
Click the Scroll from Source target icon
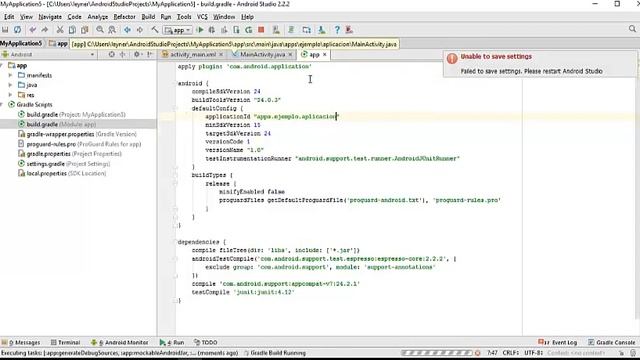111,54
